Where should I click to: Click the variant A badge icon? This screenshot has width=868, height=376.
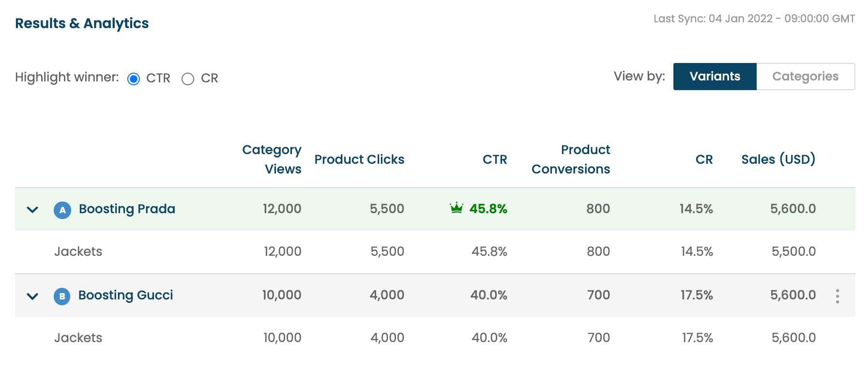click(x=62, y=210)
